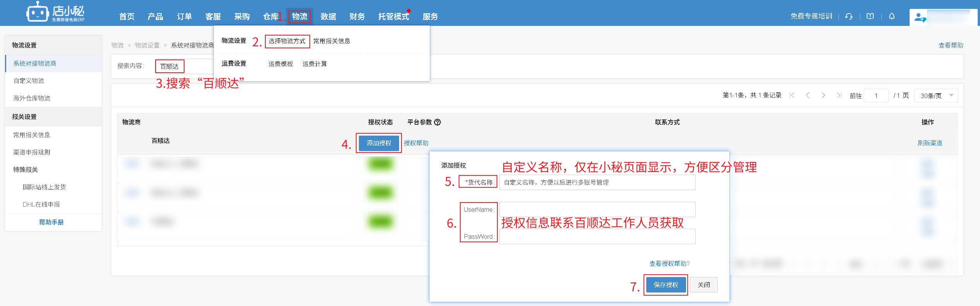Viewport: 980px width, 306px height.
Task: Open the book guide icon in header
Action: 870,16
